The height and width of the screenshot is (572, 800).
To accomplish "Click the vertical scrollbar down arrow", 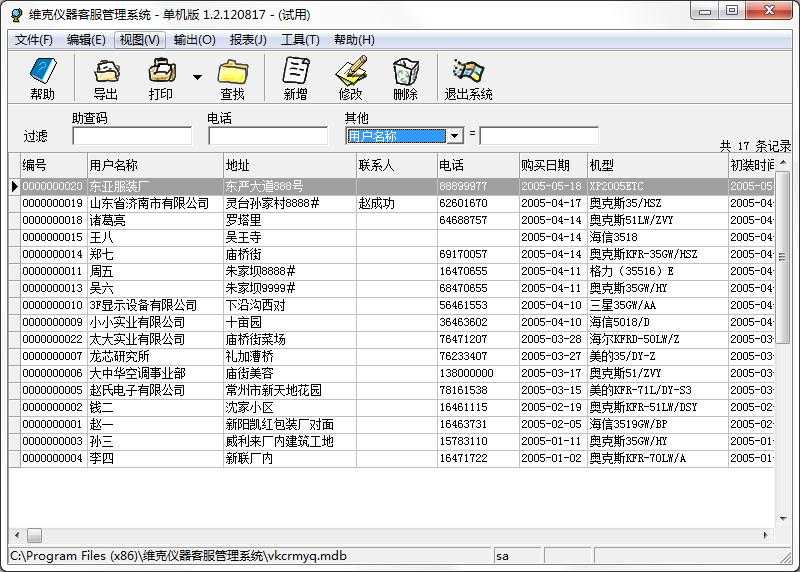I will point(784,519).
